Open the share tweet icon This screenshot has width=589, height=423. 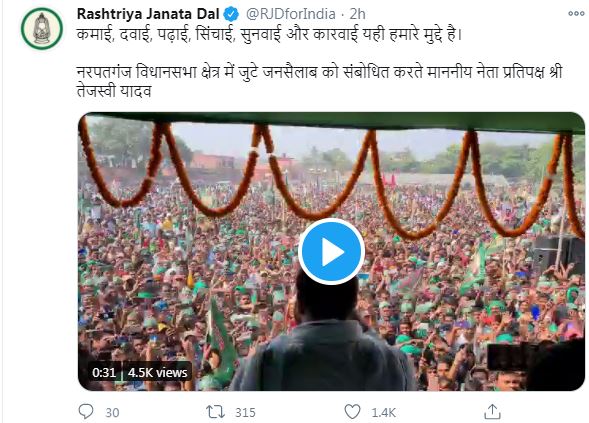(x=492, y=411)
